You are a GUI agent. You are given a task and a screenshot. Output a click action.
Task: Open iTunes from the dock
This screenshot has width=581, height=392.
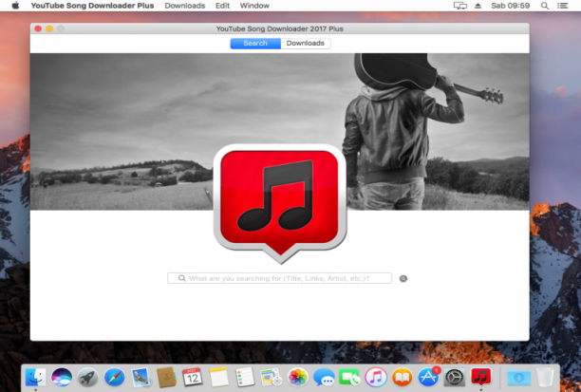(376, 377)
